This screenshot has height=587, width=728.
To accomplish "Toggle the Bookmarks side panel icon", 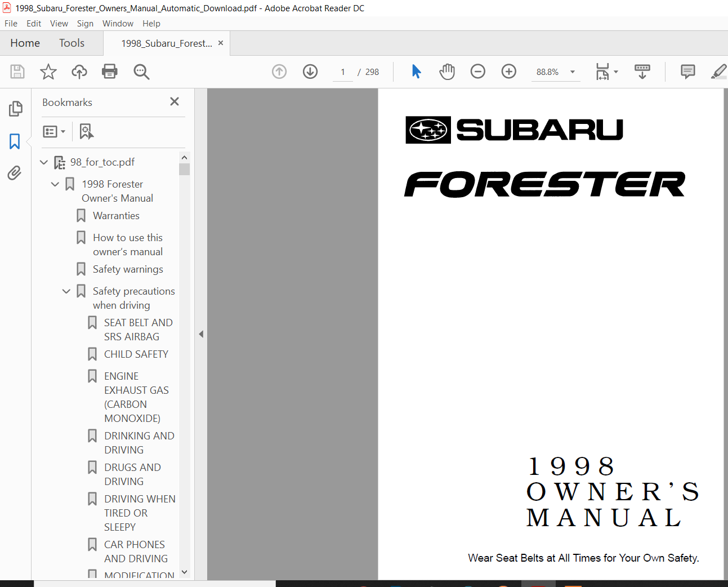I will tap(15, 141).
